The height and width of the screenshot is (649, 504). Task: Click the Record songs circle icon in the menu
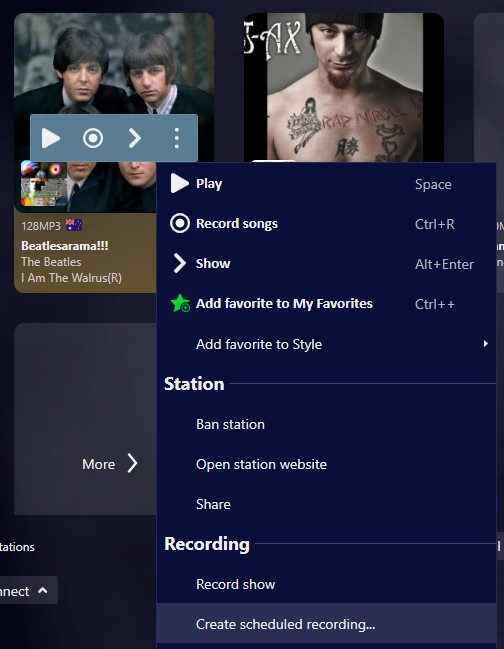pyautogui.click(x=180, y=224)
